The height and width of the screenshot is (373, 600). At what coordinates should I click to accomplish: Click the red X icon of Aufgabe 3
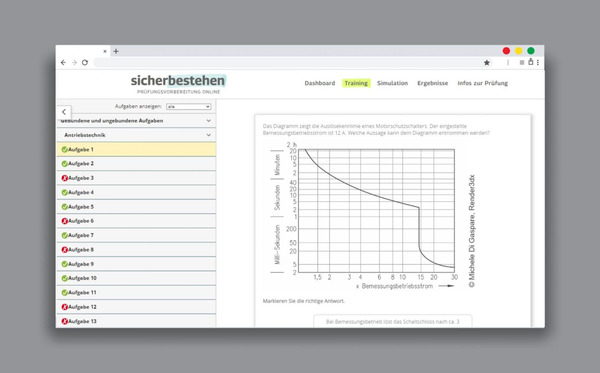tap(65, 178)
